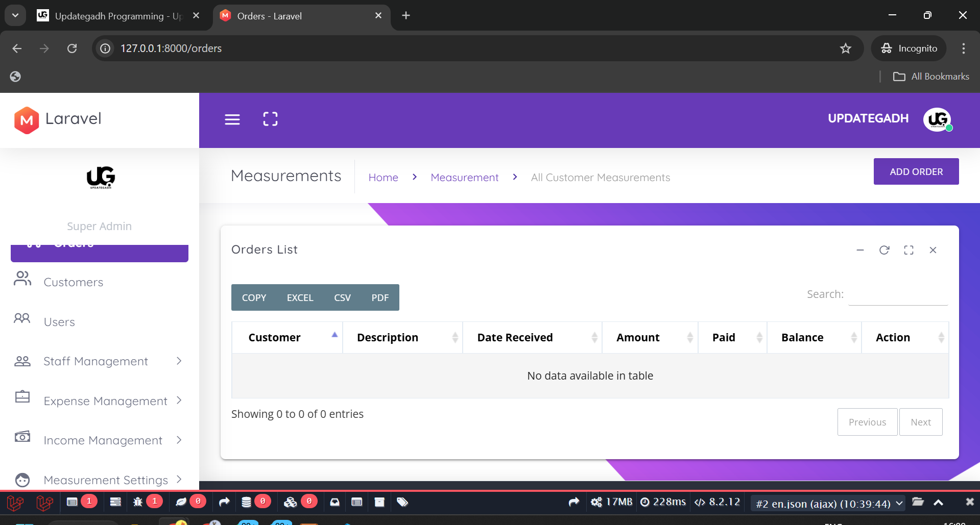
Task: Select the Orders - Laravel browser tab
Action: tap(301, 16)
